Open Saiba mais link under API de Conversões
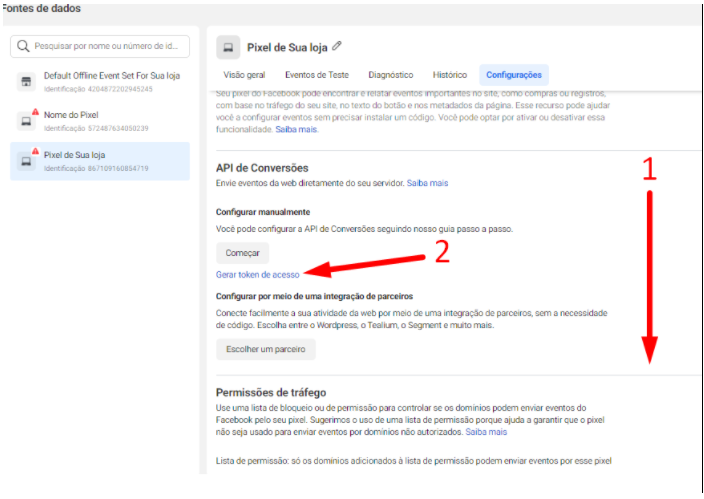Viewport: 704px width, 499px height. [x=427, y=183]
